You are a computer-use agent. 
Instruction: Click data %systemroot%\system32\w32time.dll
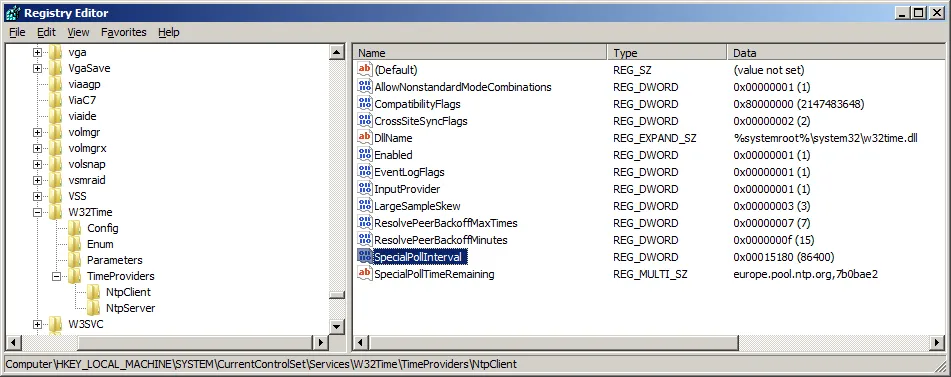click(x=825, y=138)
